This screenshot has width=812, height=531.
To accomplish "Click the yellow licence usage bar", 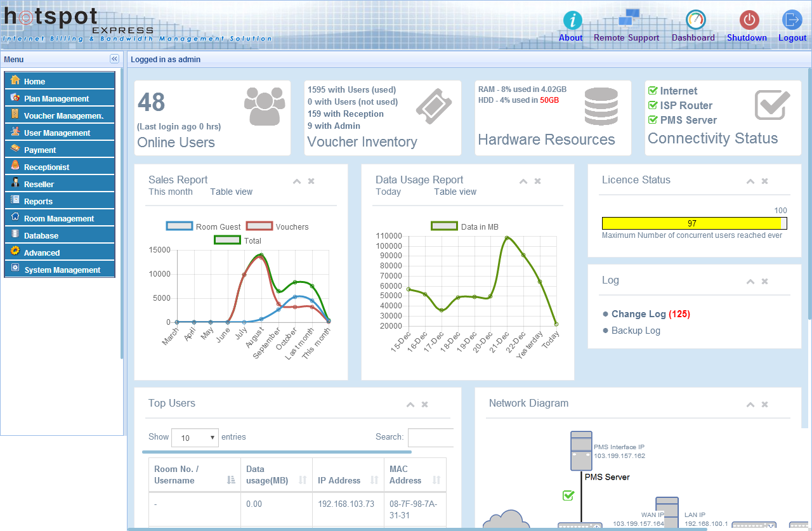I will 691,223.
